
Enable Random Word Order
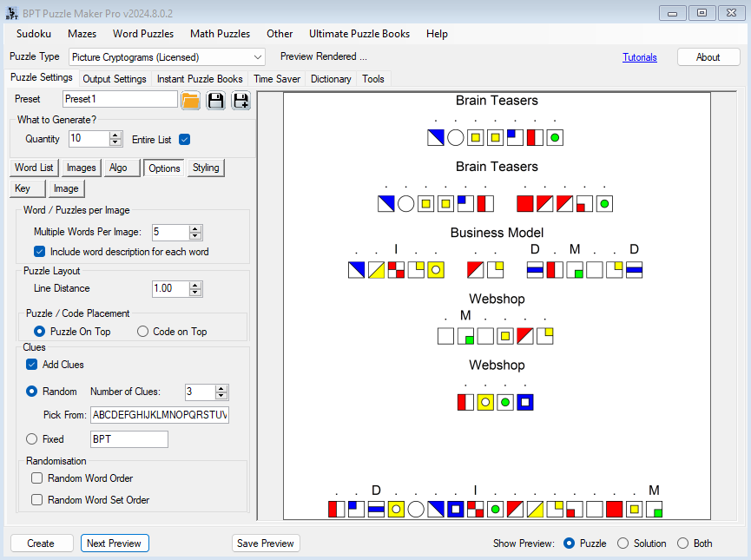pos(37,478)
